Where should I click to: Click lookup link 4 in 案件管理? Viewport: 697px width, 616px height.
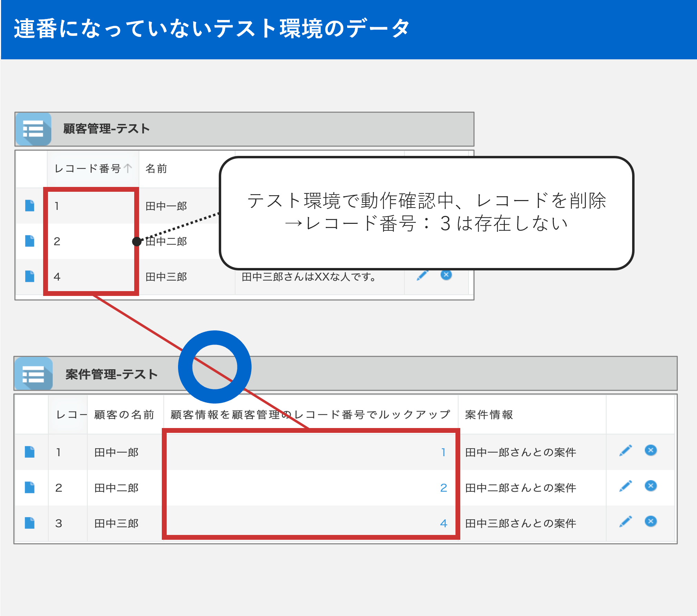pyautogui.click(x=444, y=523)
